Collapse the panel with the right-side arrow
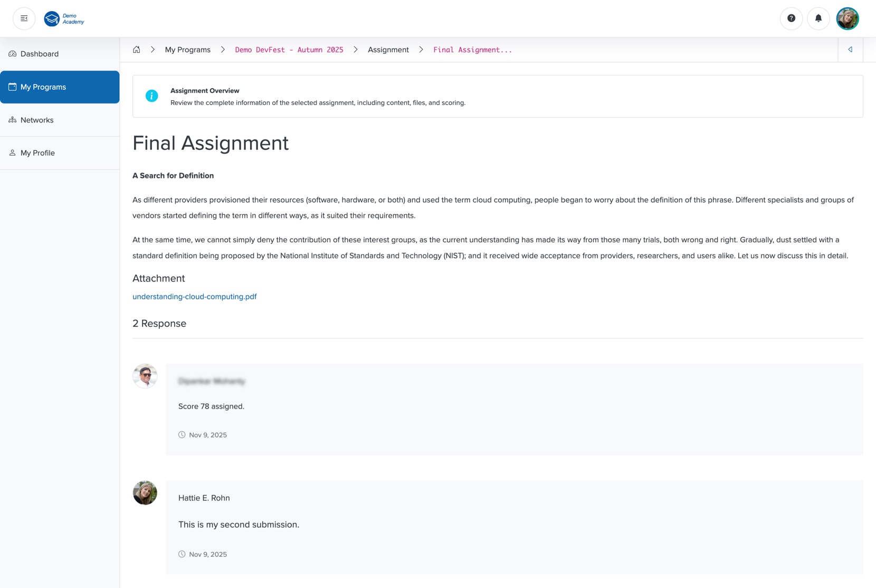Screen dimensions: 876x588 coord(850,49)
